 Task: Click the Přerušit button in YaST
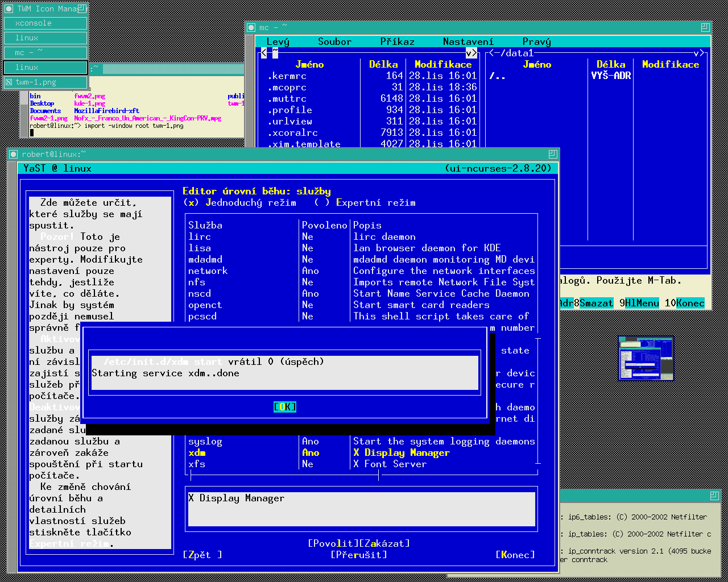click(x=359, y=555)
